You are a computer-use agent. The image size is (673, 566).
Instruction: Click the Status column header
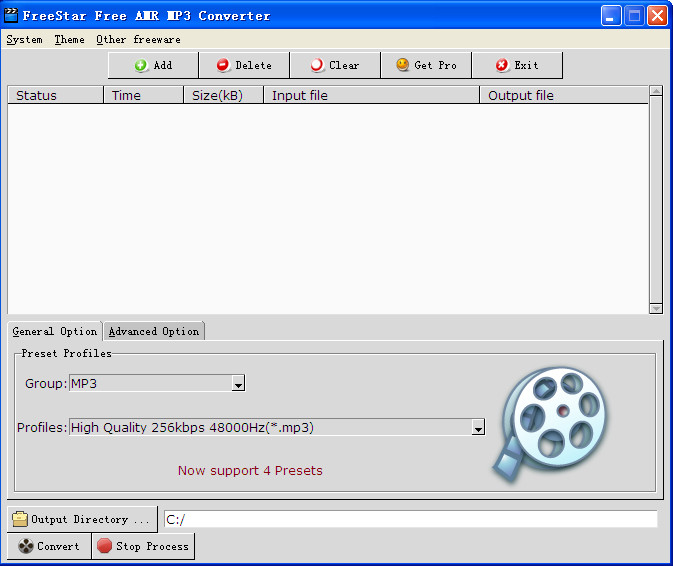coord(55,95)
